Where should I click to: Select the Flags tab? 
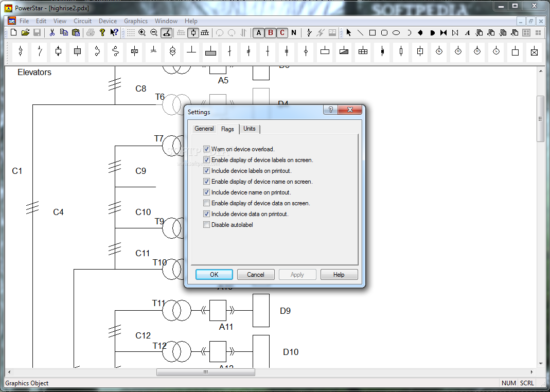227,129
